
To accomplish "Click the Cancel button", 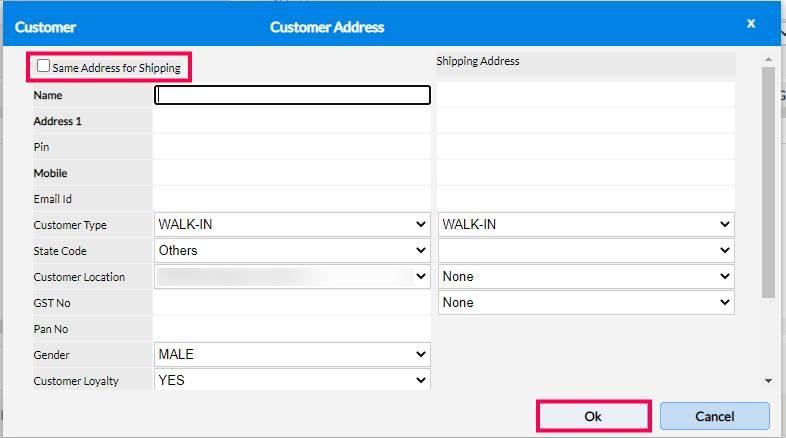I will pos(714,416).
